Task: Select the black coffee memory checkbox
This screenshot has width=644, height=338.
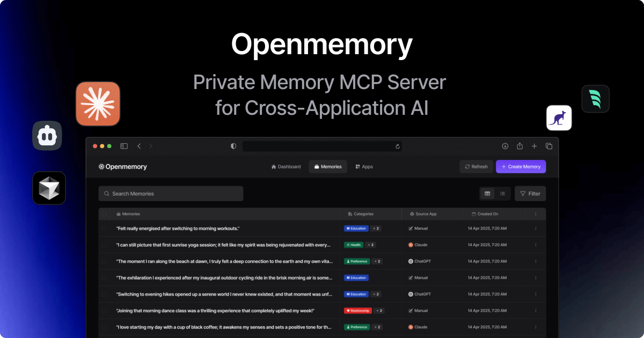Action: point(105,327)
